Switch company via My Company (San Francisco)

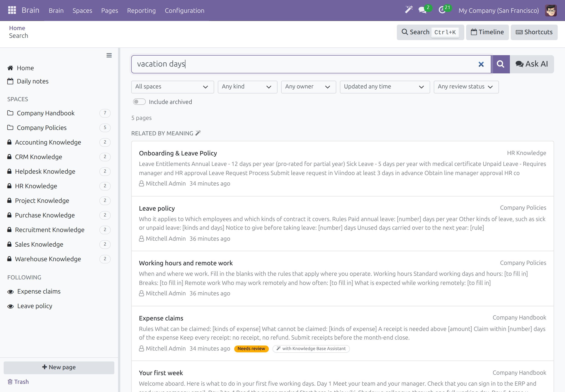[x=498, y=10]
